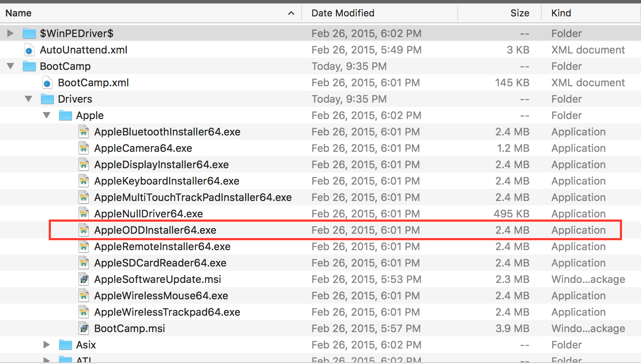Select the $WinPEDriver$ folder name

point(77,33)
